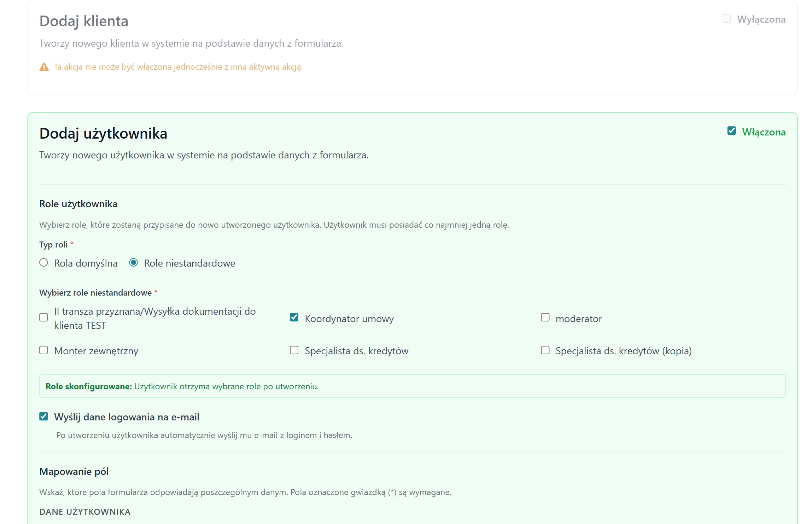
Task: Uncheck the Włączona checkbox for Dodaj użytkownika
Action: [731, 131]
